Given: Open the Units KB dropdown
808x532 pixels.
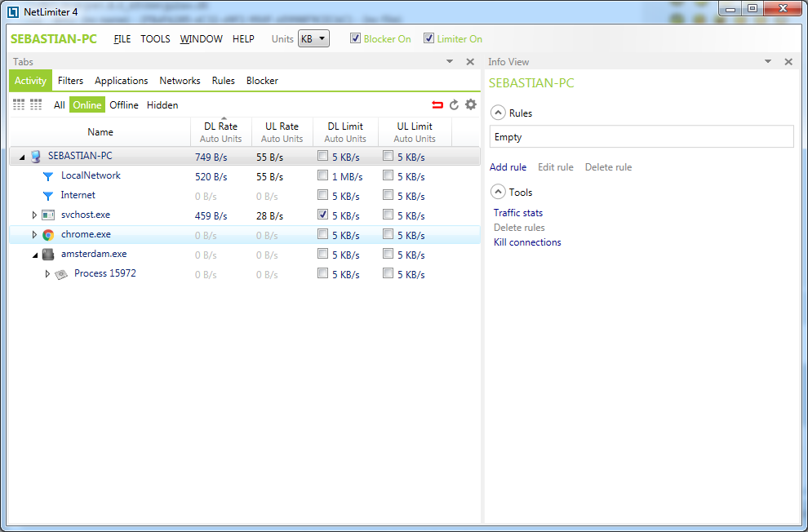Looking at the screenshot, I should (x=313, y=39).
